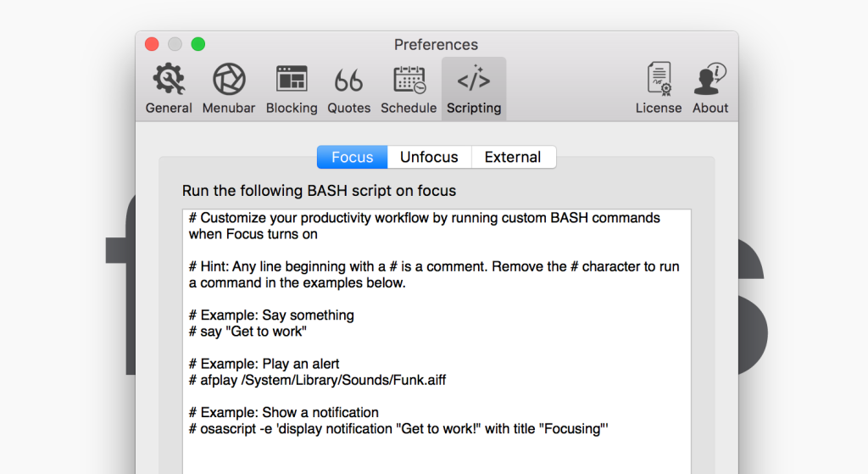This screenshot has height=474, width=868.
Task: Click the line '# say "Get to work"'
Action: [x=248, y=332]
